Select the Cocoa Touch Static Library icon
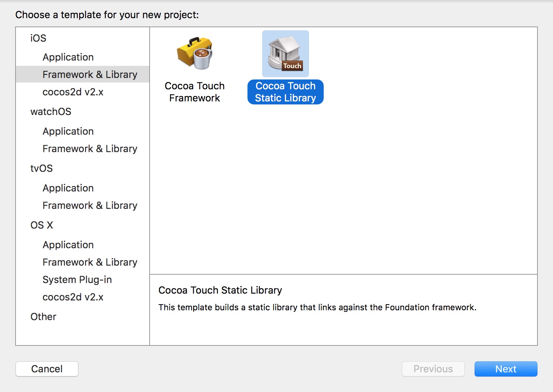 [286, 54]
